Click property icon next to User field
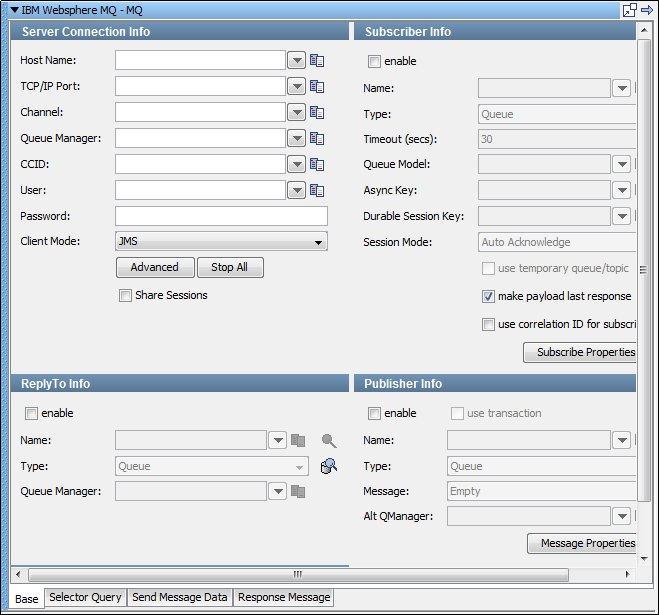This screenshot has height=615, width=659. point(317,191)
